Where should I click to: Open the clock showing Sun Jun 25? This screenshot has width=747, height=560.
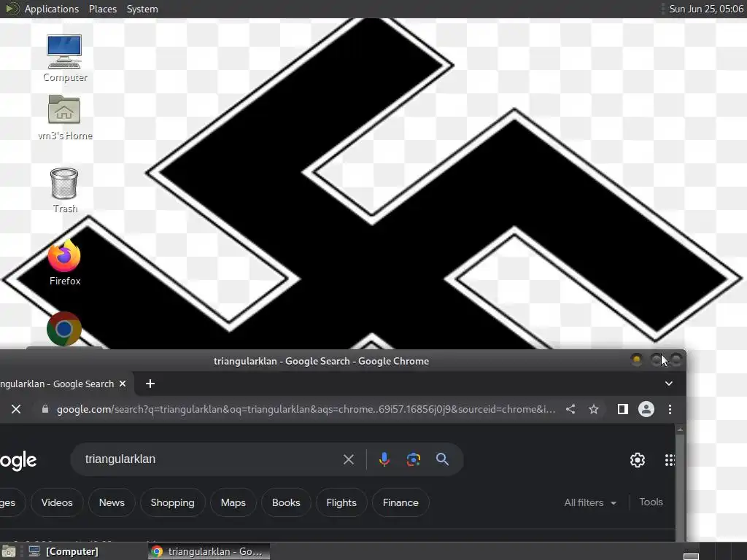click(x=705, y=9)
